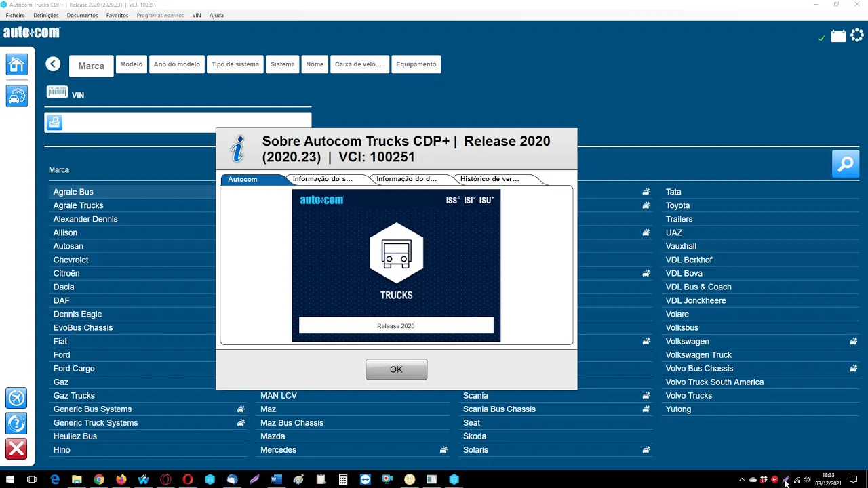Open the VIN menu
The image size is (868, 488).
[x=197, y=15]
